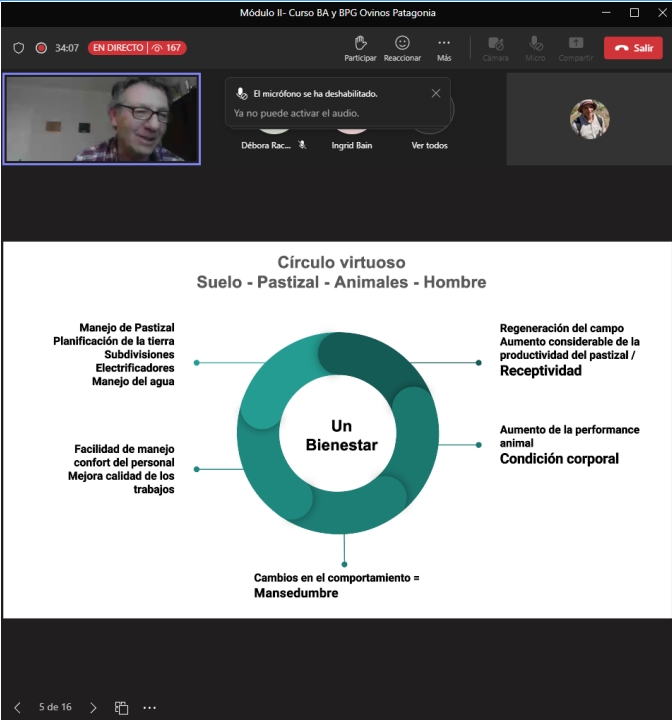Image resolution: width=672 pixels, height=720 pixels.
Task: Click the Aumento de la performance animal text
Action: 570,436
